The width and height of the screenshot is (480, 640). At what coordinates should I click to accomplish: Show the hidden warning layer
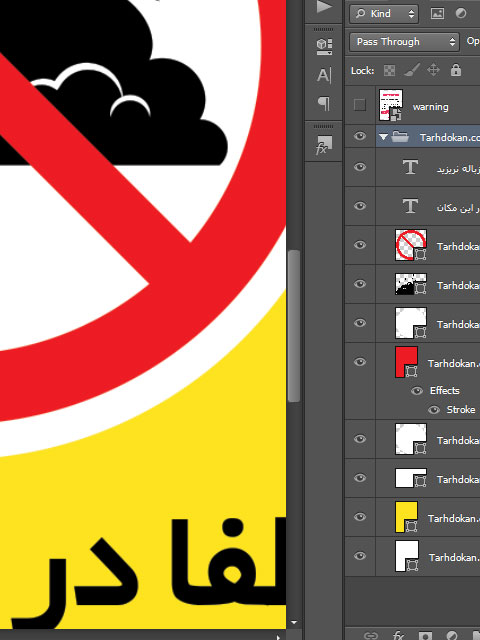click(x=360, y=105)
